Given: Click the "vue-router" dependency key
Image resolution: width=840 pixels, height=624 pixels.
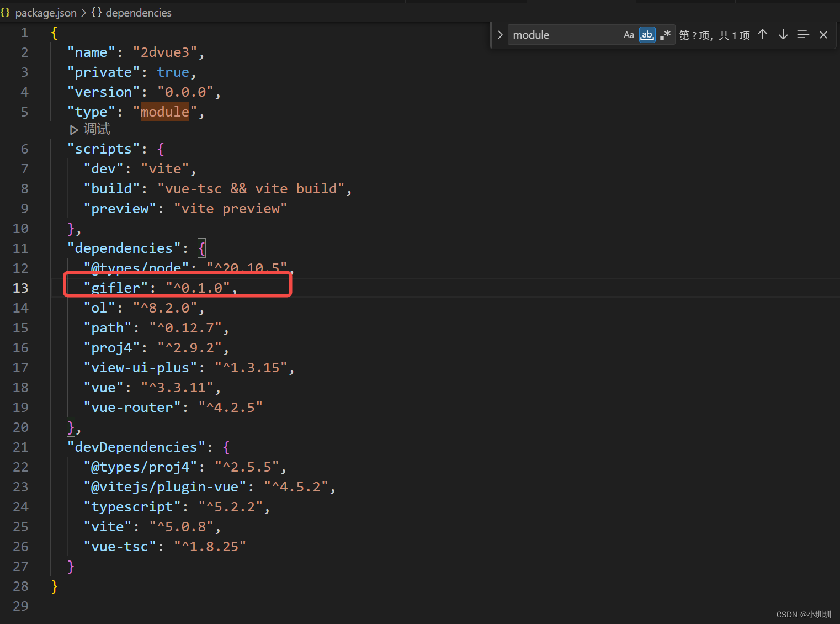Looking at the screenshot, I should [x=132, y=408].
